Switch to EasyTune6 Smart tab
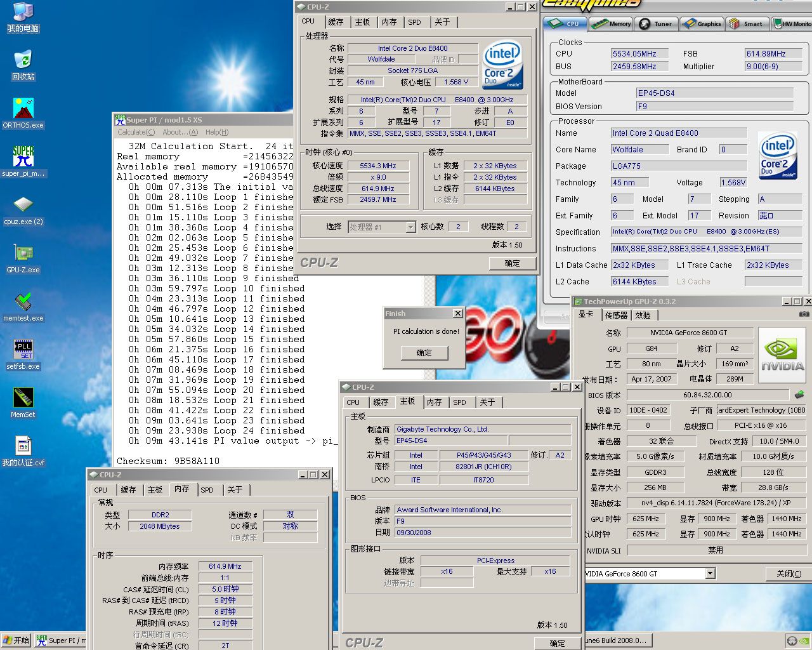Image resolution: width=812 pixels, height=650 pixels. click(747, 23)
